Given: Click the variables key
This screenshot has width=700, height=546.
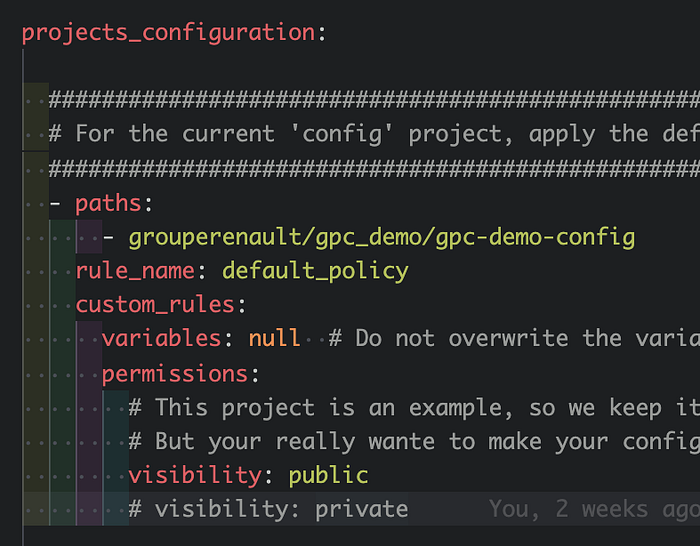Looking at the screenshot, I should pyautogui.click(x=162, y=339).
